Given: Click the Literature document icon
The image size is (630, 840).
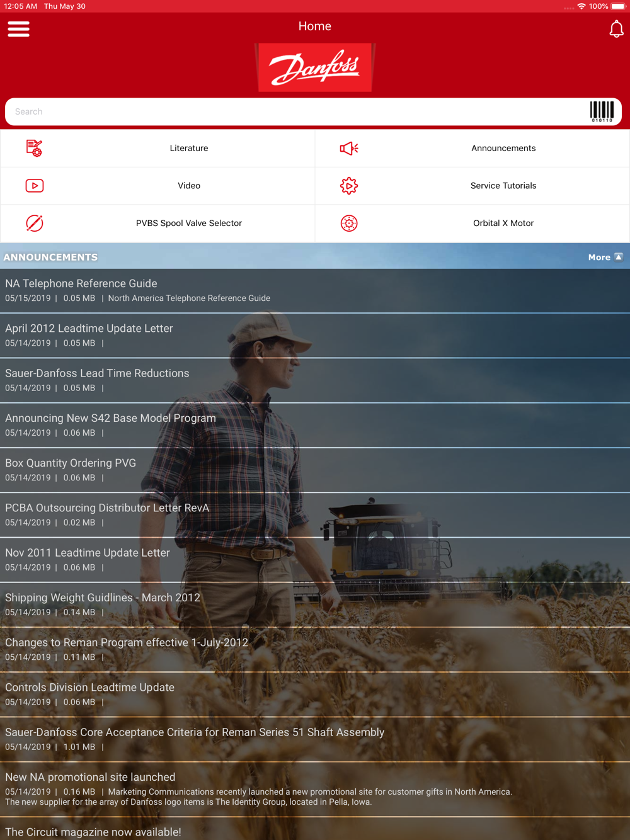Looking at the screenshot, I should (34, 148).
